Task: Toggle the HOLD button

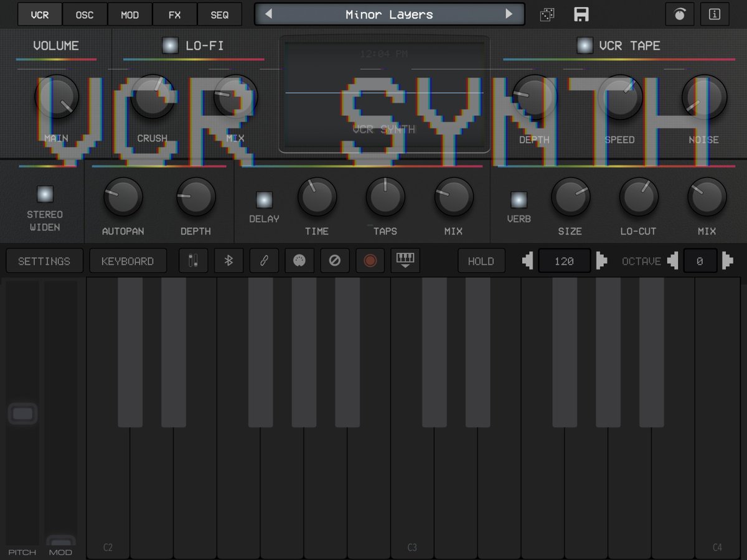Action: [481, 261]
